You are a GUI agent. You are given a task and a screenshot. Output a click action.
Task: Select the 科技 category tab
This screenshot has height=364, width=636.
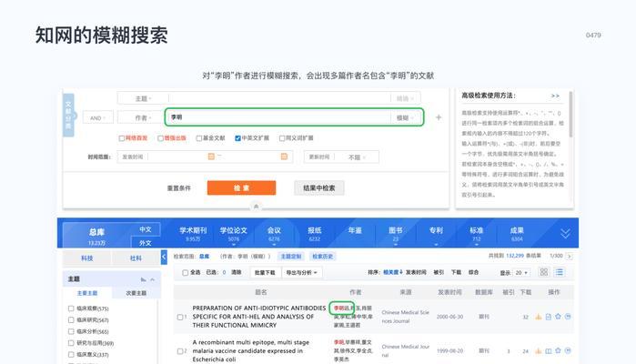[x=86, y=258]
